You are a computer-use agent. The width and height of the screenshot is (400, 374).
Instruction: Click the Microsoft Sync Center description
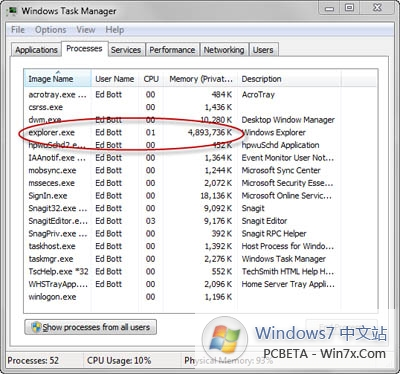[281, 171]
